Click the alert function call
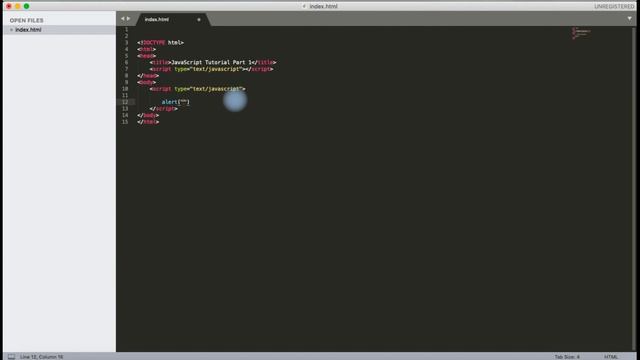This screenshot has width=640, height=360. pyautogui.click(x=176, y=102)
